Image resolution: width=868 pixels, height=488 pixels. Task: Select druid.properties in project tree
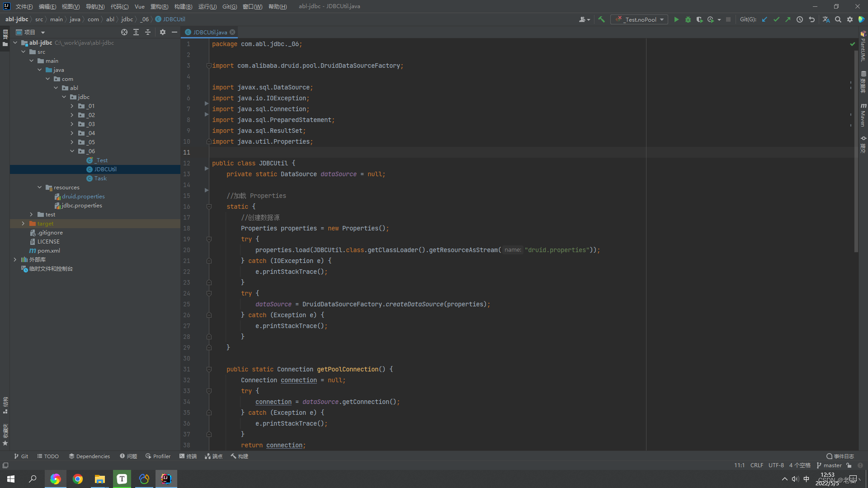[83, 196]
